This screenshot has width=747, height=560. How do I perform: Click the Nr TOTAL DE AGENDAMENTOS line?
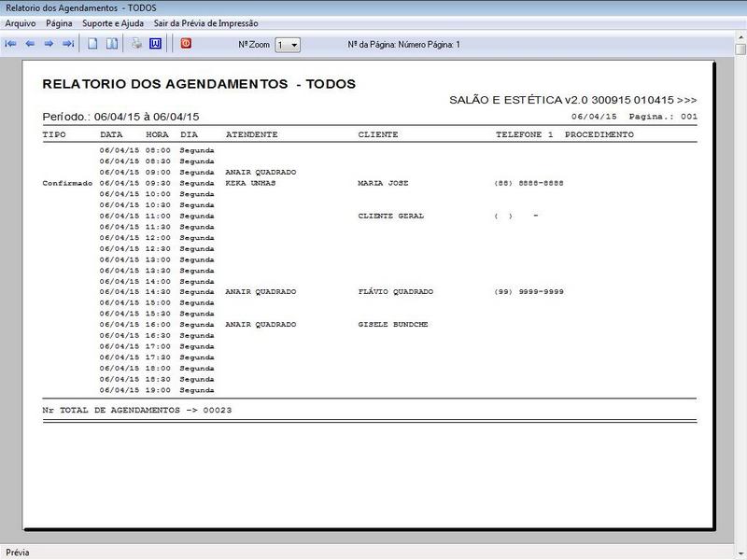[x=137, y=411]
